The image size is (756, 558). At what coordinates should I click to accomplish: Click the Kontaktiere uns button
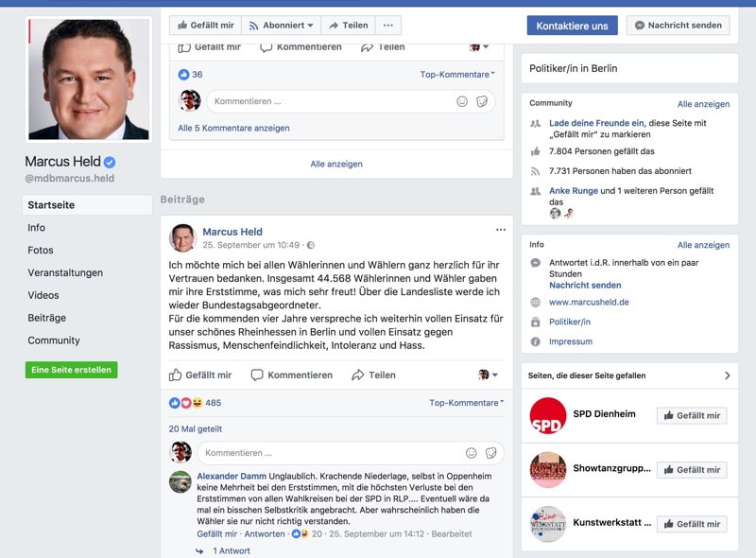[x=572, y=26]
